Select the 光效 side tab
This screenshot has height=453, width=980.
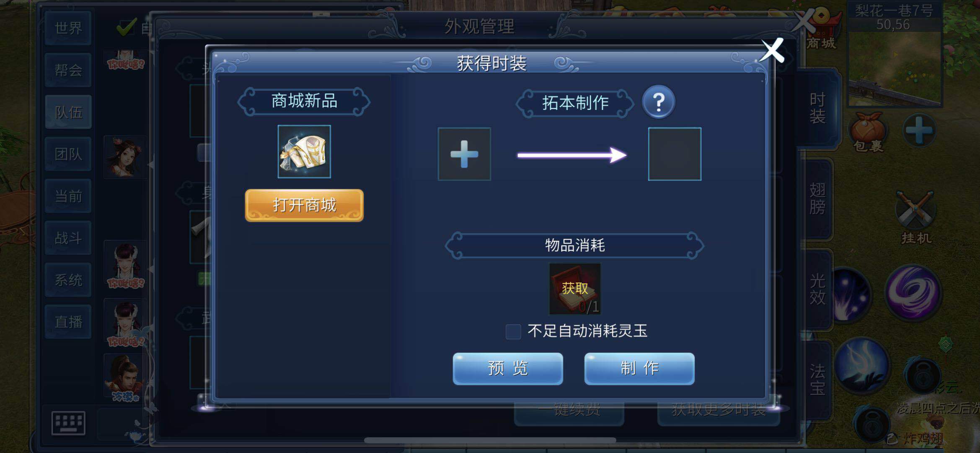[817, 289]
